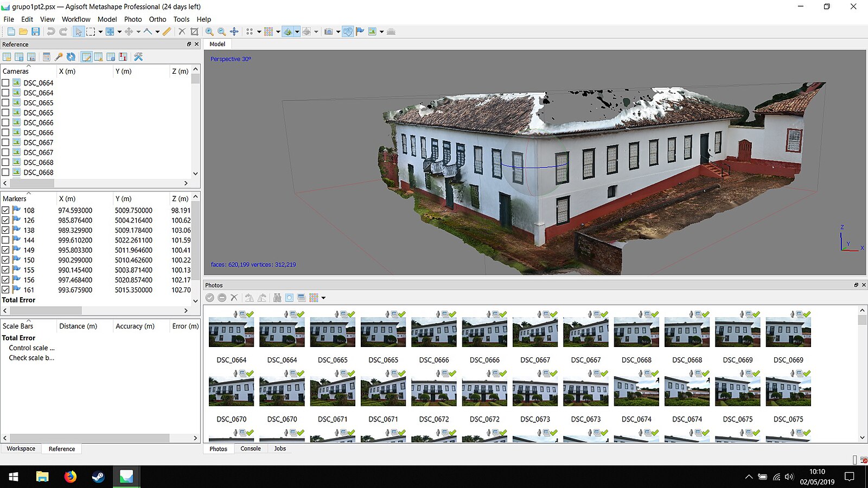Rotate selected photo right in Photos panel
The width and height of the screenshot is (868, 488).
(263, 298)
